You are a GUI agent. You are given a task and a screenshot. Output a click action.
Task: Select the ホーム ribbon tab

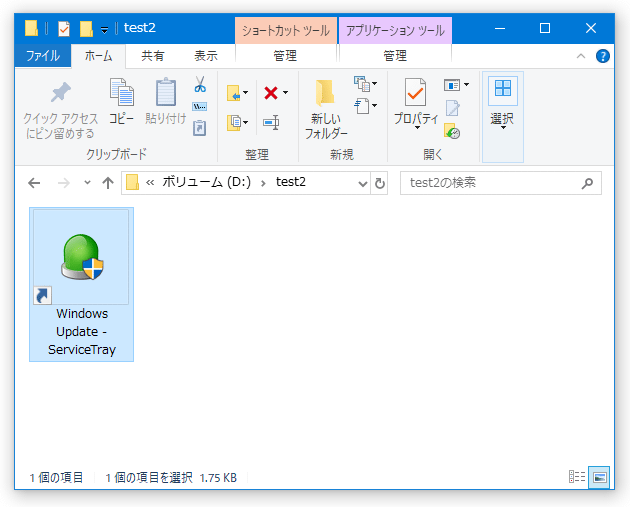pos(98,56)
